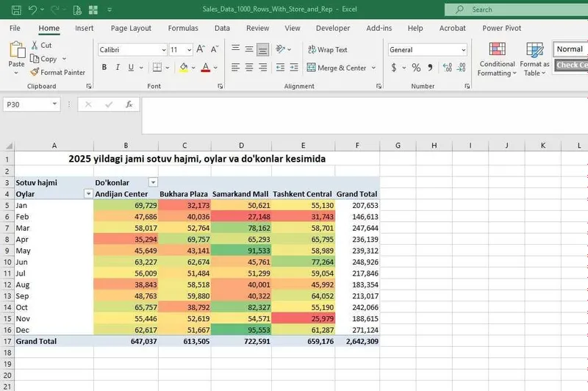Viewport: 588px width, 391px height.
Task: Click the Percent Style icon
Action: (x=416, y=68)
